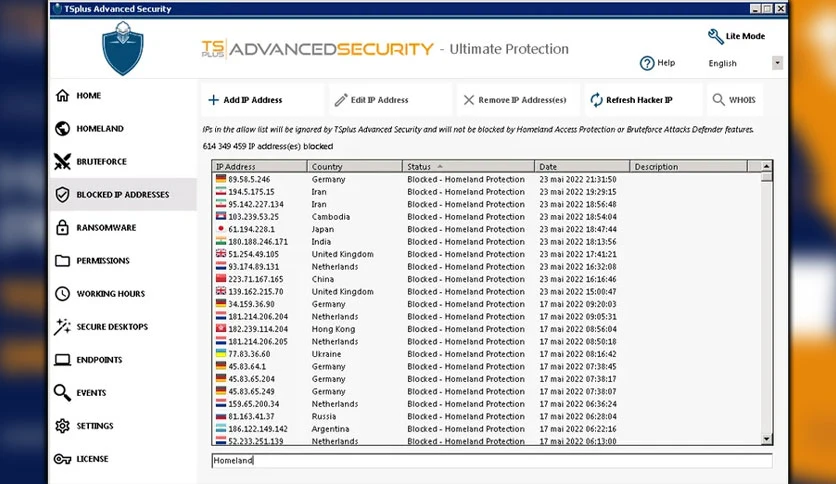Select the row for IP 89.58.5.246
836x484 pixels.
(487, 179)
